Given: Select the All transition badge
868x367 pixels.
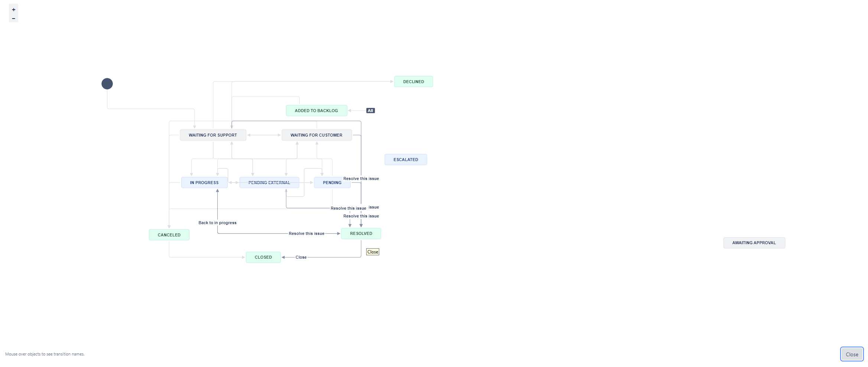Looking at the screenshot, I should pos(370,111).
